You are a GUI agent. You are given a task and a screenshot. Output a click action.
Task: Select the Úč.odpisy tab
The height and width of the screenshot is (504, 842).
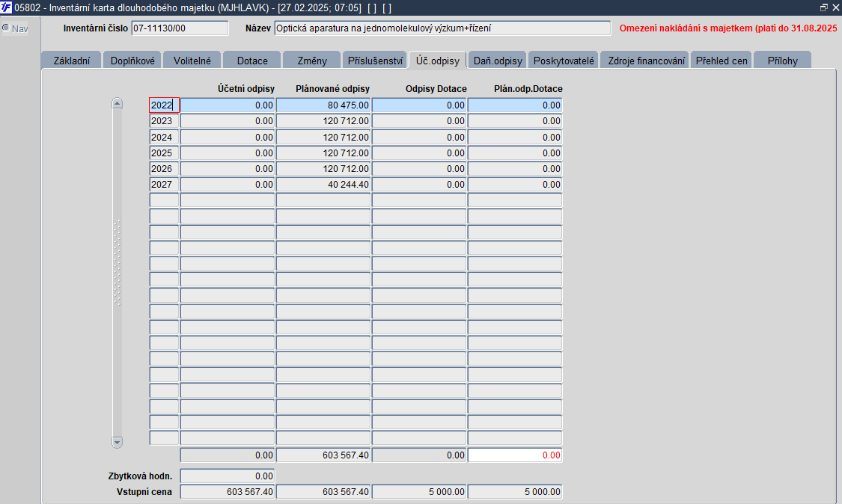point(438,61)
